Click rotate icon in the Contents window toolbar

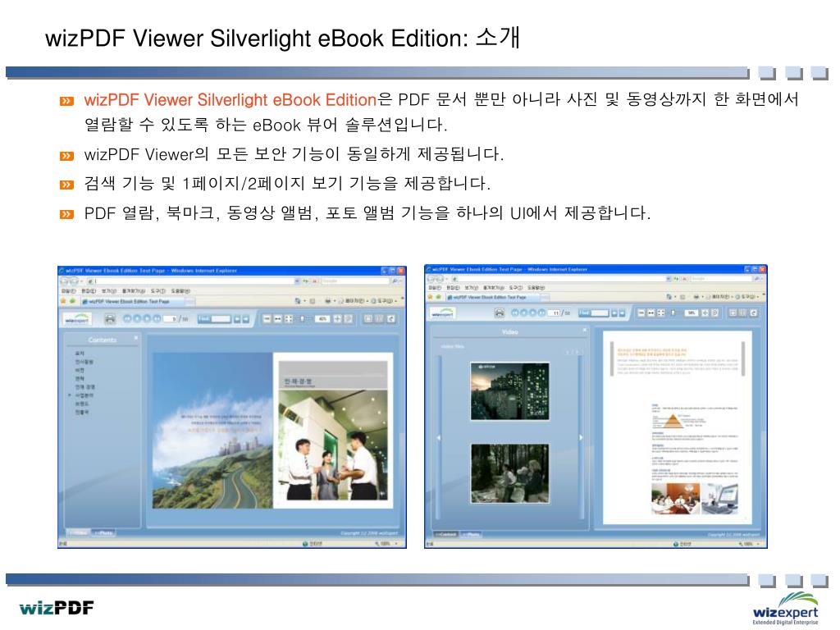coord(391,319)
